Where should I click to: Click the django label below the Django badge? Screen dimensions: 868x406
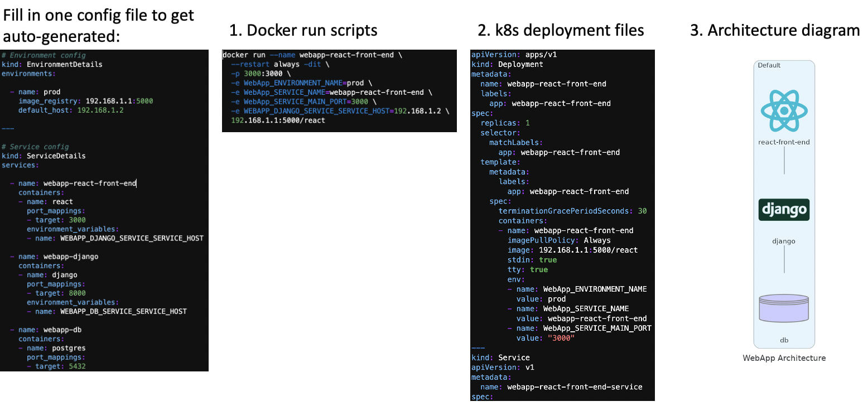pos(784,241)
